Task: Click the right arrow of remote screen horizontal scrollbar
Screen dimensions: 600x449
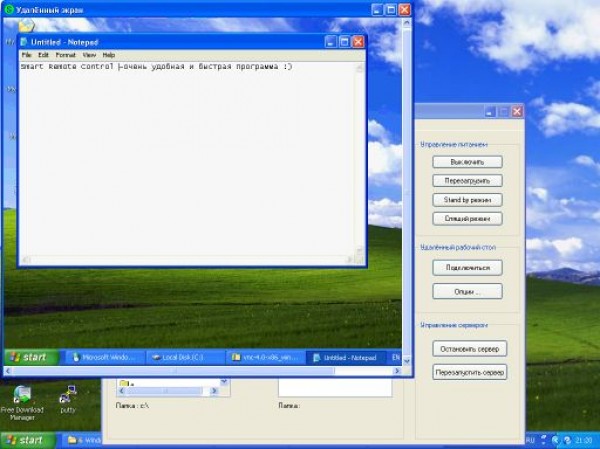Action: [397, 371]
